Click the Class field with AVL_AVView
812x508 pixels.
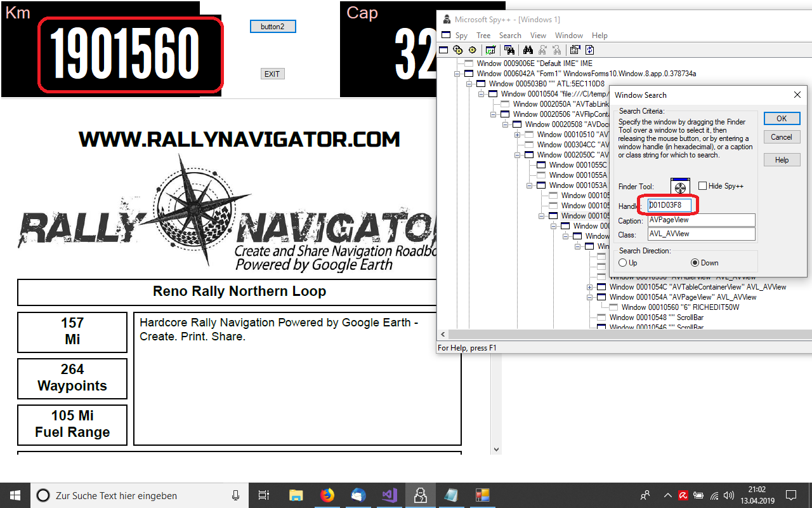tap(702, 234)
